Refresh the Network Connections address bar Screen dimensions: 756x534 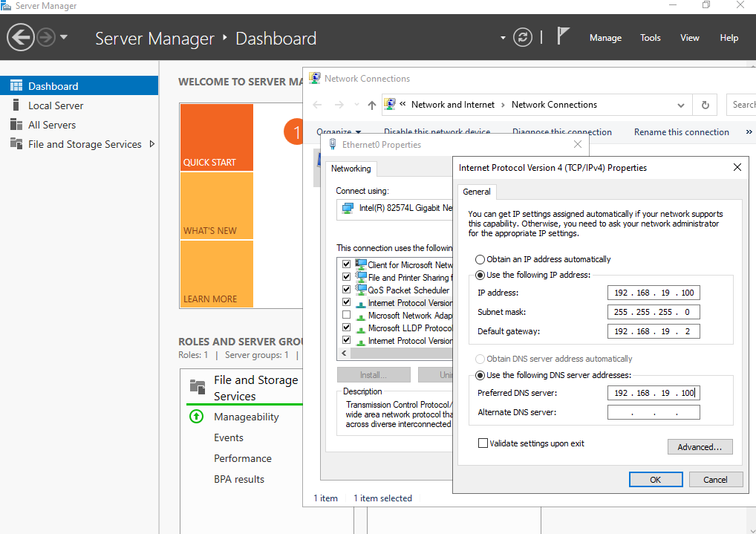705,105
